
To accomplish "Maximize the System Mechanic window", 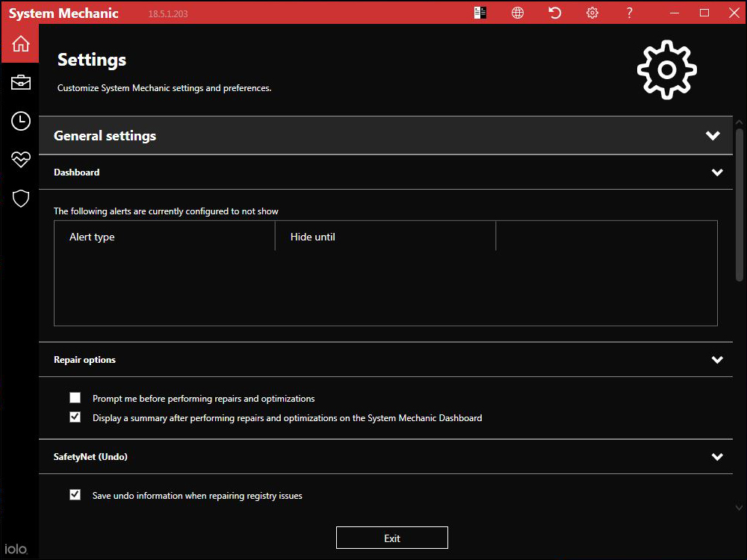I will (704, 13).
